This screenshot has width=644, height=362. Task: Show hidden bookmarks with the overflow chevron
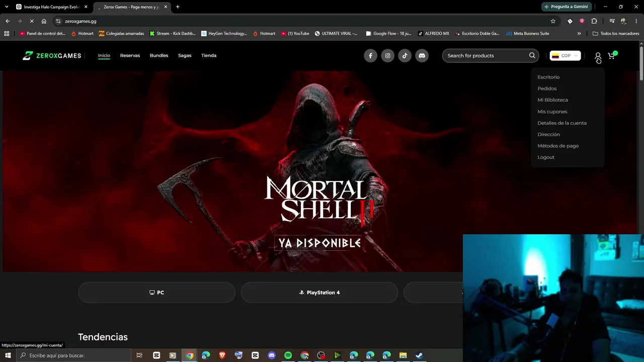pyautogui.click(x=579, y=34)
